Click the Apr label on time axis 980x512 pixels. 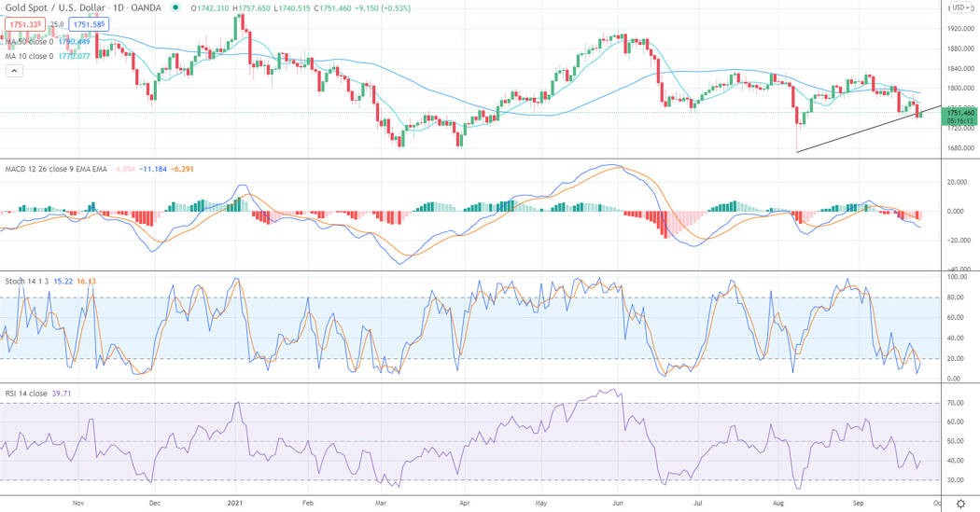464,503
